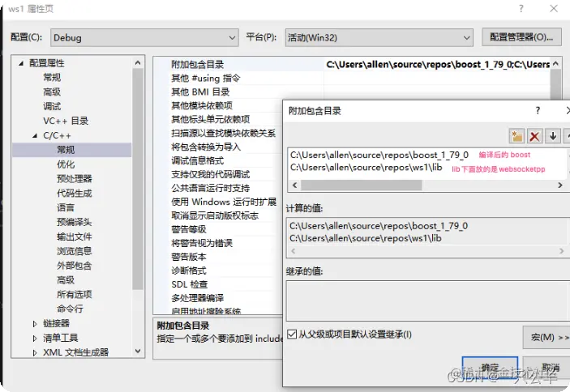This screenshot has width=570, height=392.
Task: Click the 将包含转换为导入 property
Action: [206, 147]
